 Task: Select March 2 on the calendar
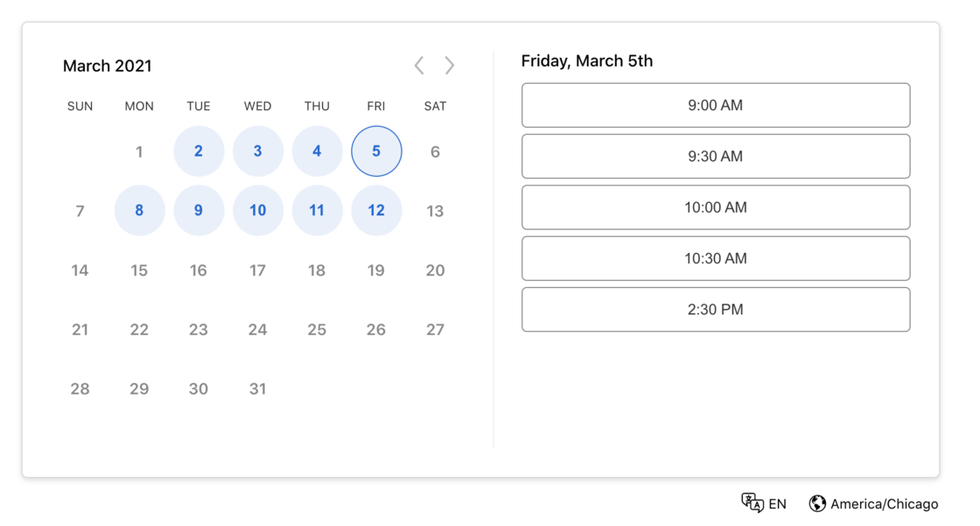pyautogui.click(x=199, y=151)
